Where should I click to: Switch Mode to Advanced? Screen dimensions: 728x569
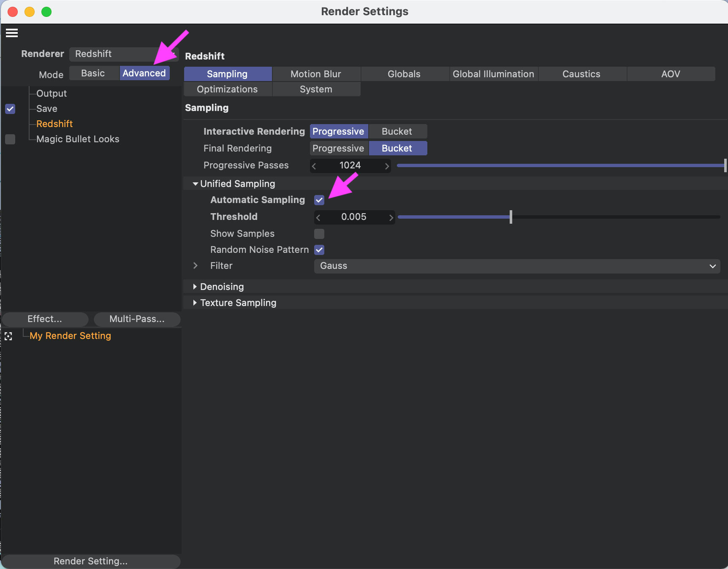(144, 73)
